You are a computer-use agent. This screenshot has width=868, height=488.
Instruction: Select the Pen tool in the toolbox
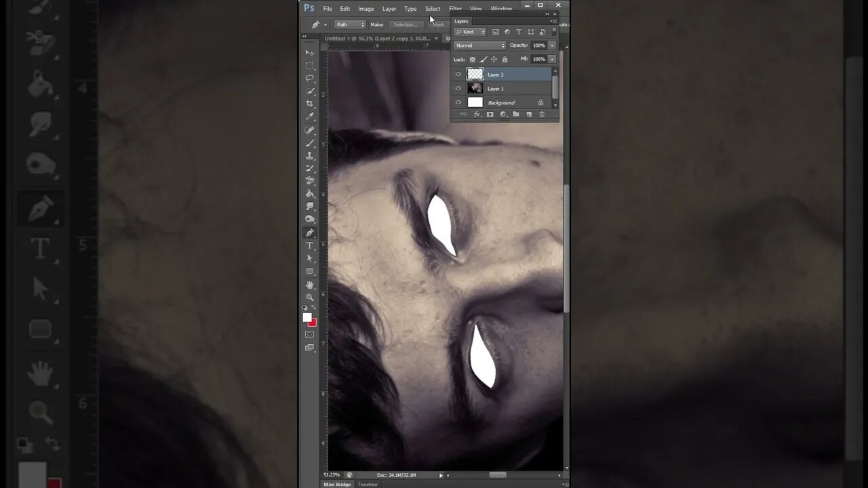pyautogui.click(x=310, y=232)
